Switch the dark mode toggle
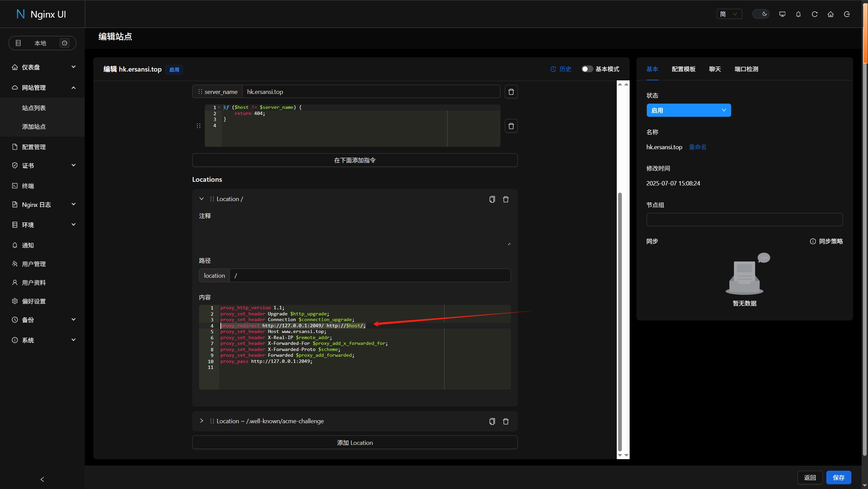The width and height of the screenshot is (868, 489). point(761,14)
